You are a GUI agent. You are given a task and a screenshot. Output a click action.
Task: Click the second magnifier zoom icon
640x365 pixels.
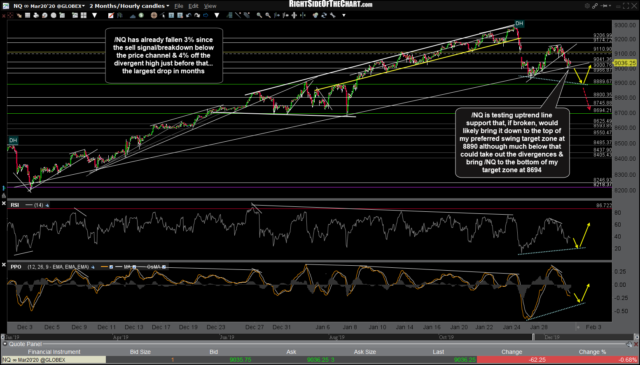pyautogui.click(x=267, y=15)
